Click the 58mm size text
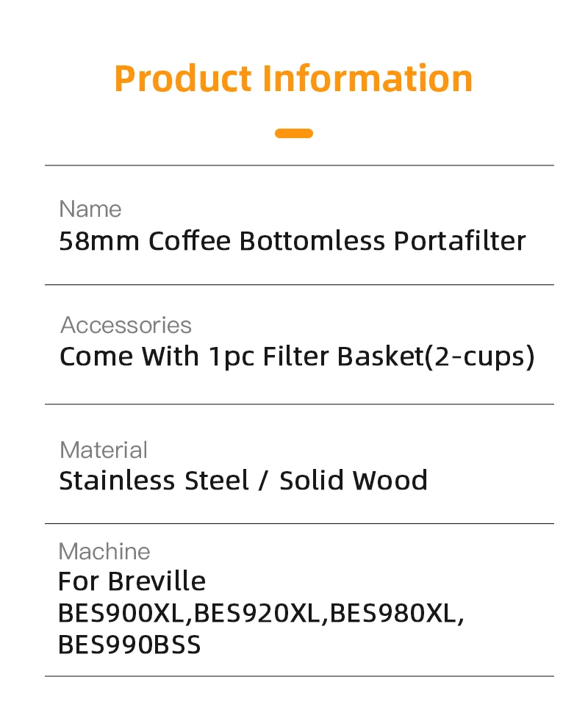Image resolution: width=588 pixels, height=710 pixels. click(99, 241)
